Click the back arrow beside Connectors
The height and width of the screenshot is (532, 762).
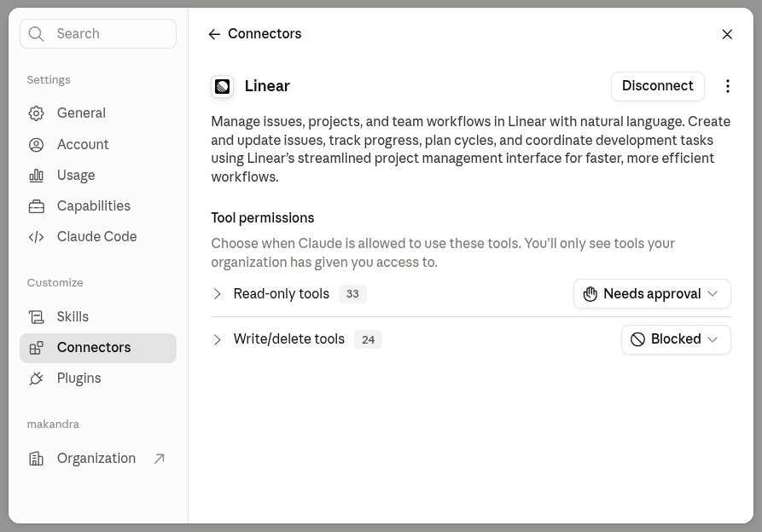pyautogui.click(x=214, y=34)
